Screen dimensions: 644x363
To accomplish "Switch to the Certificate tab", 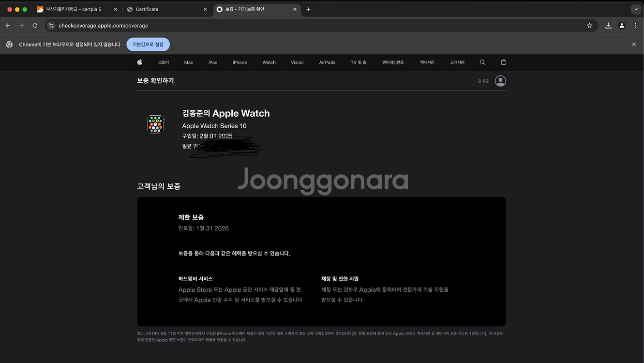I will [x=167, y=9].
